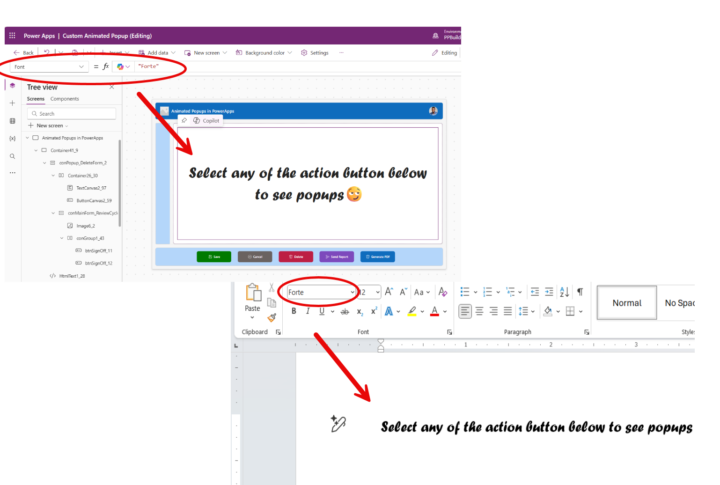720x485 pixels.
Task: Open the Search icon in left sidebar
Action: [12, 156]
